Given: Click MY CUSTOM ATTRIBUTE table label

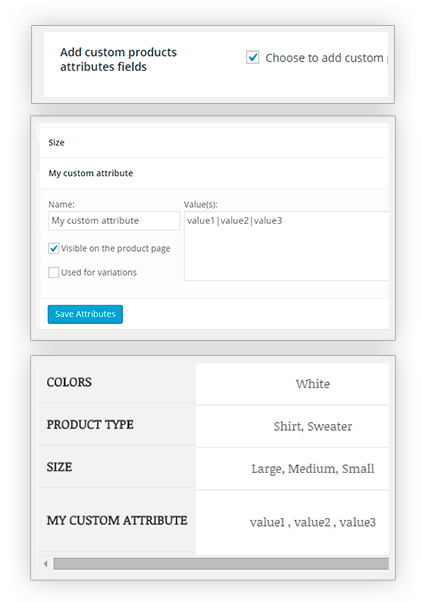Looking at the screenshot, I should (x=117, y=521).
